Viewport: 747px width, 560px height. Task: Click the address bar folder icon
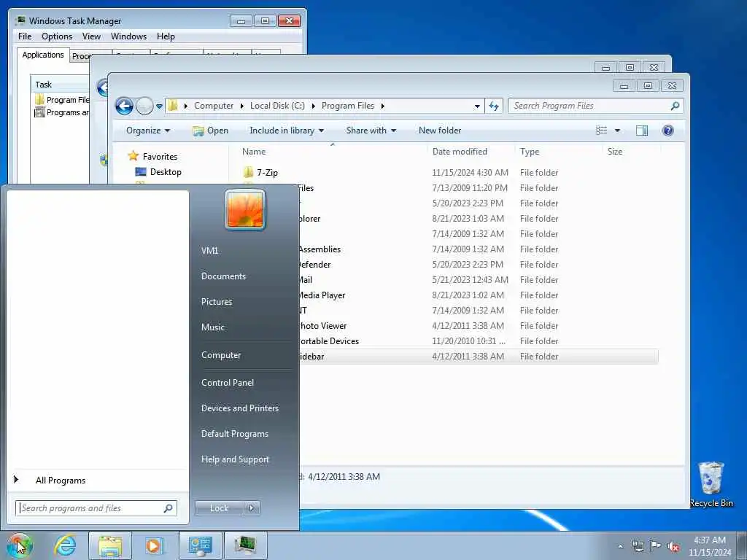click(173, 105)
